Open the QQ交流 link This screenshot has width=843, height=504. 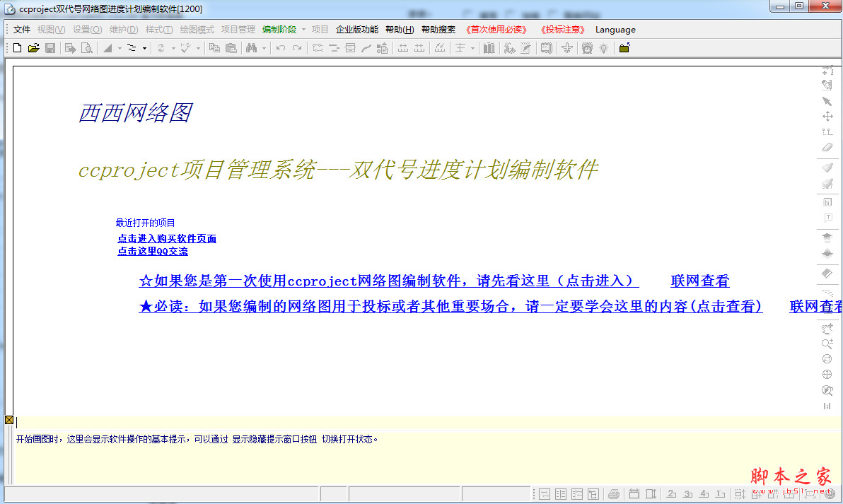point(153,251)
